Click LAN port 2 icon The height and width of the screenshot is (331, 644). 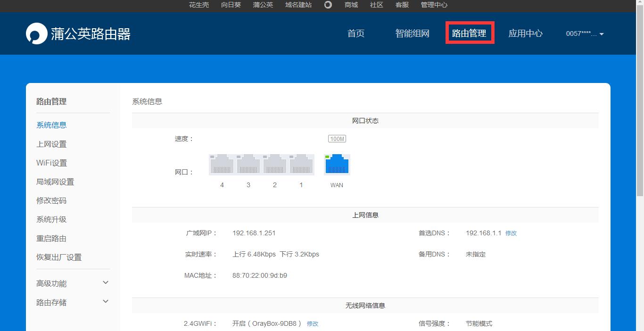click(x=274, y=164)
